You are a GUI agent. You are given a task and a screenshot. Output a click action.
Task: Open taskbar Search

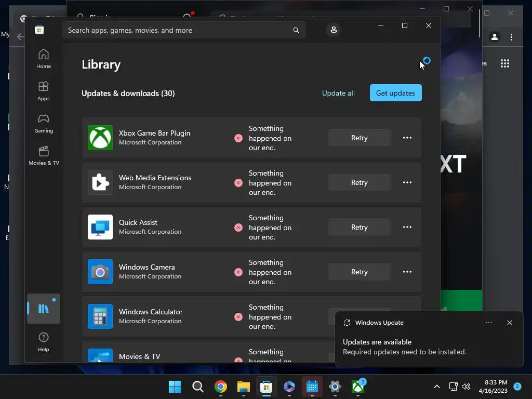[x=198, y=387]
